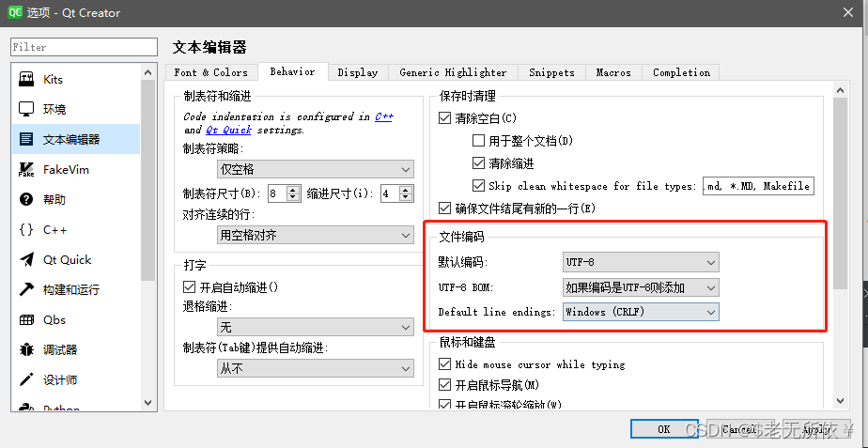The height and width of the screenshot is (448, 868).
Task: Switch to the Font & Colors tab
Action: 210,72
